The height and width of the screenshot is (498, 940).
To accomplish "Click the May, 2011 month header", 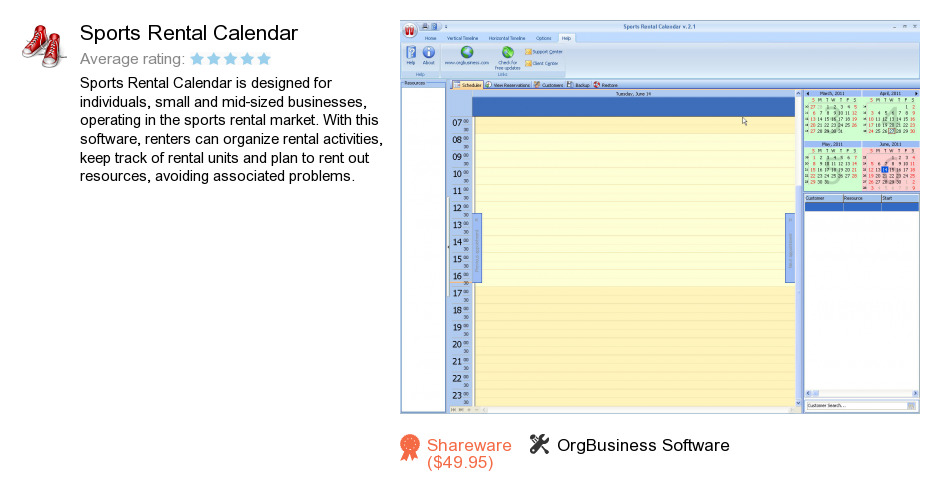I will pyautogui.click(x=831, y=144).
